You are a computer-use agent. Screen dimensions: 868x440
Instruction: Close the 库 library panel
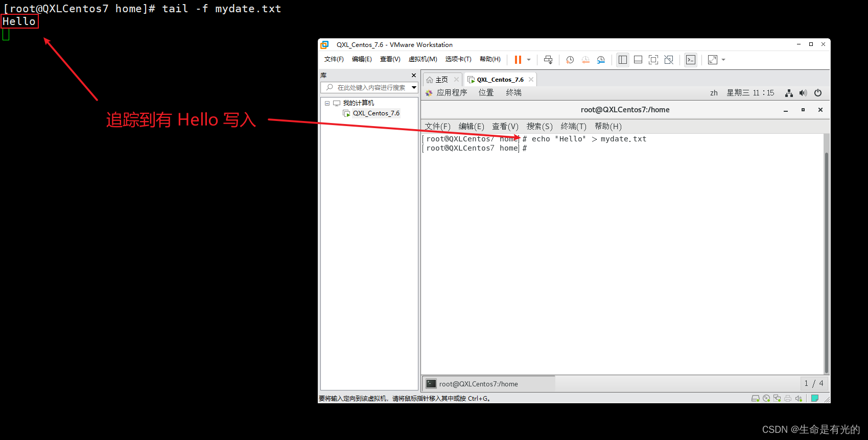click(x=414, y=75)
